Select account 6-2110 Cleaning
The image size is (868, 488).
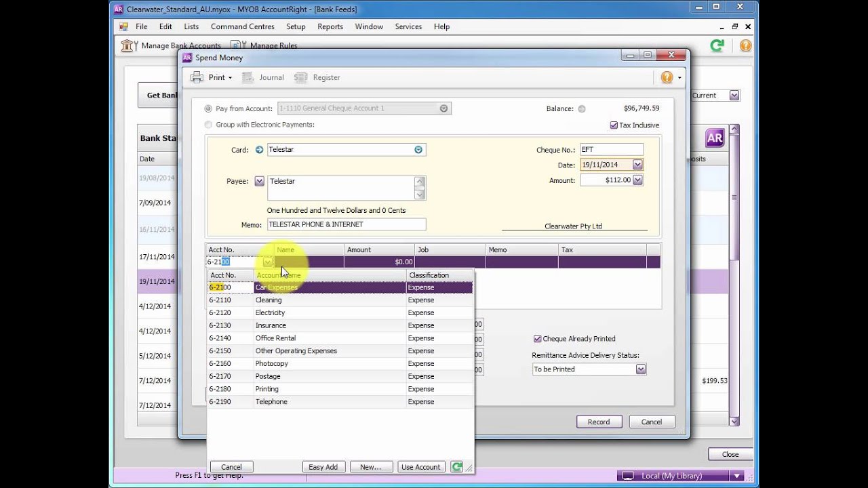(x=340, y=300)
